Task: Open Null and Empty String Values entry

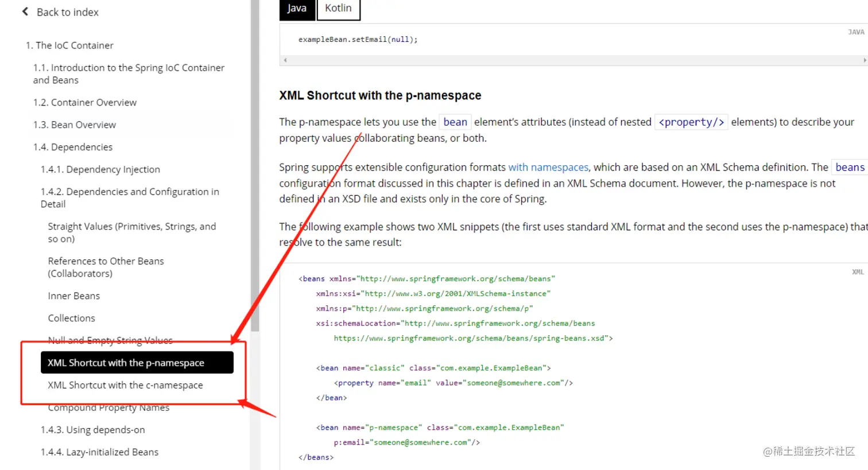Action: point(110,340)
